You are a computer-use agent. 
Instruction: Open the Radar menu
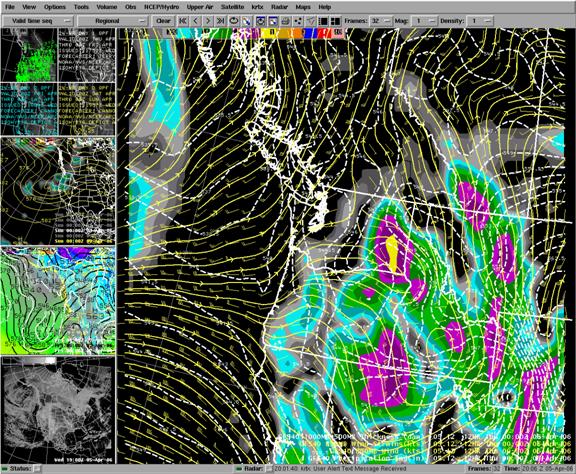[279, 7]
